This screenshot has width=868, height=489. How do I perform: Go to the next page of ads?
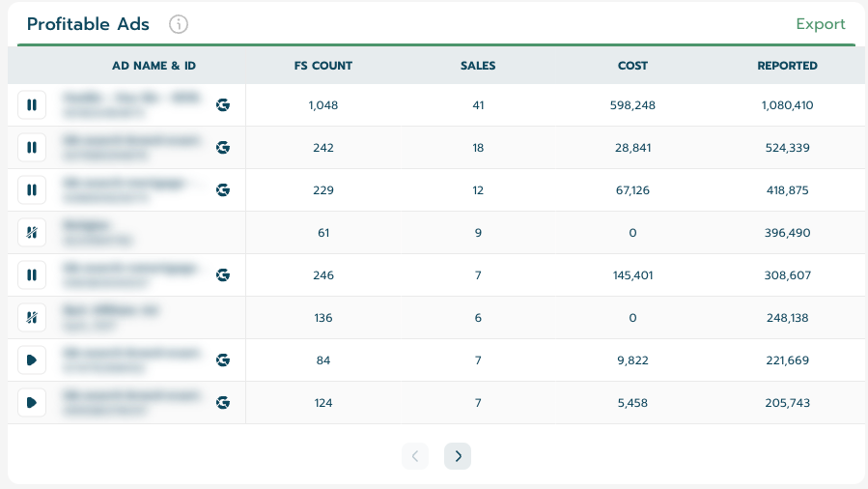point(458,456)
